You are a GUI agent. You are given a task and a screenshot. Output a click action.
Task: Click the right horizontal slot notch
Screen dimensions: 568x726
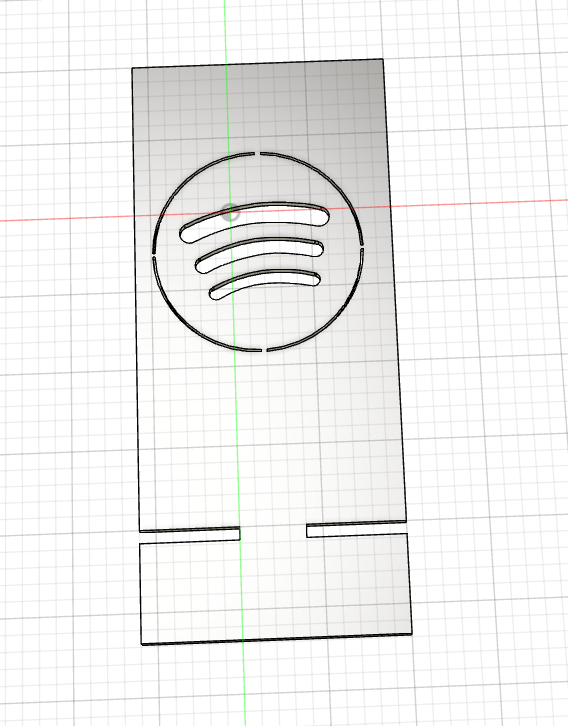tap(357, 528)
